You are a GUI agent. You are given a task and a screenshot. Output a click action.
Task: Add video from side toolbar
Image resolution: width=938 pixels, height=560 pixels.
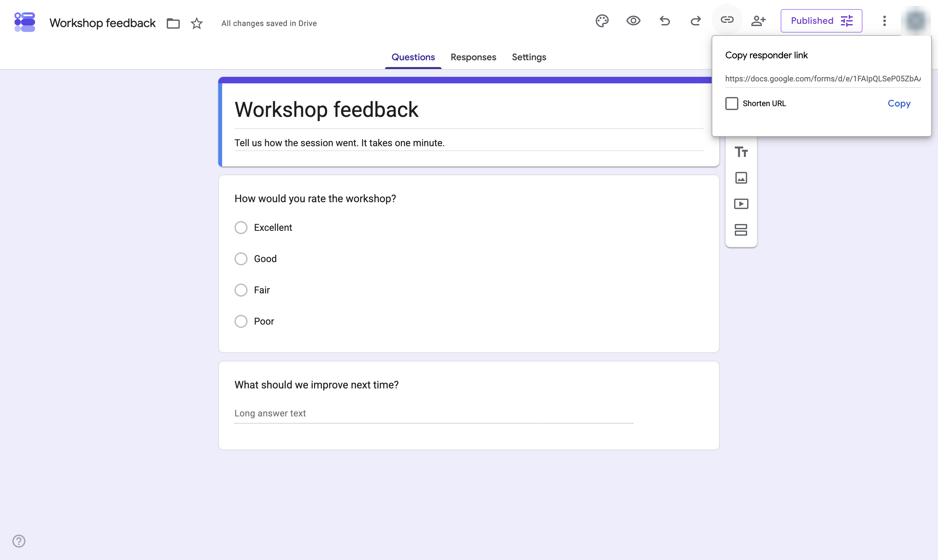[x=741, y=204]
